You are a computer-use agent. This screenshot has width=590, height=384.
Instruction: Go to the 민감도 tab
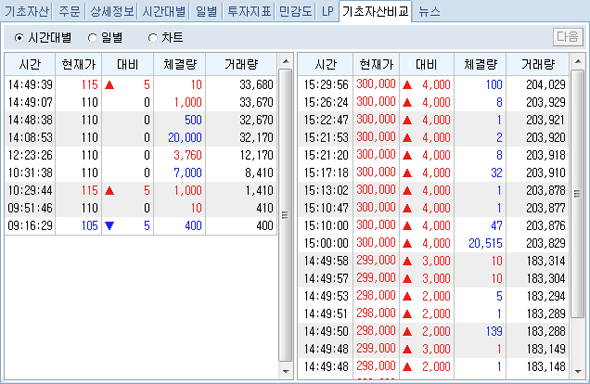(295, 11)
